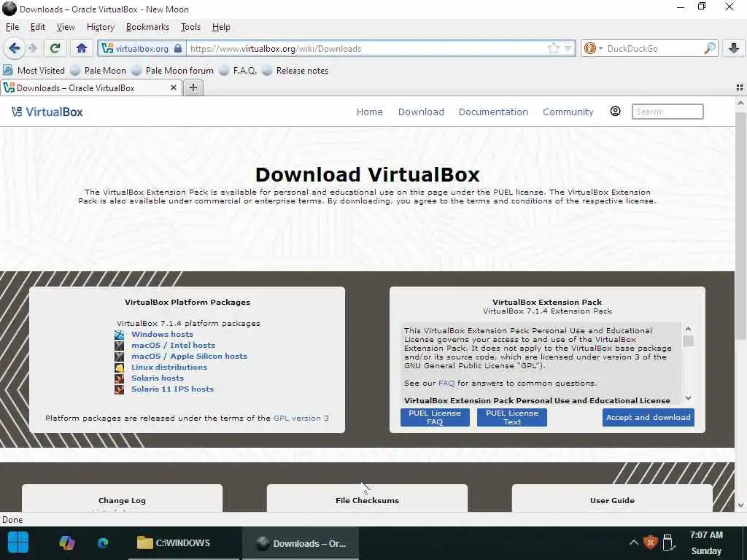The width and height of the screenshot is (747, 560).
Task: Open the Pale Moon bookmark
Action: click(98, 71)
